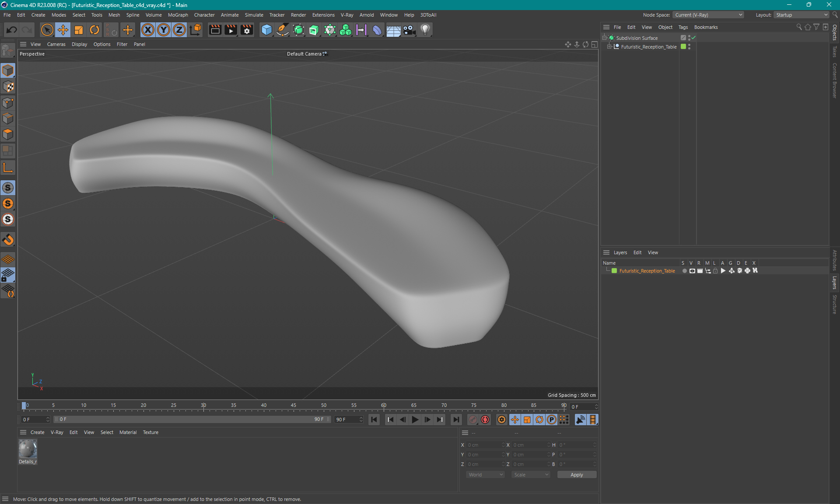Toggle X-axis lock
The image size is (840, 504).
click(148, 30)
